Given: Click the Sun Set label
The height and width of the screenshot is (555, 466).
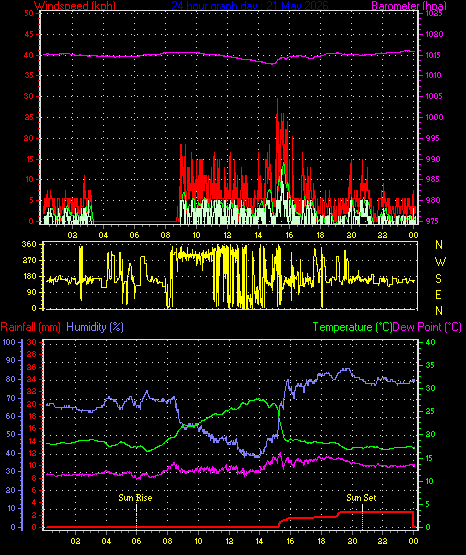Looking at the screenshot, I should (361, 498).
